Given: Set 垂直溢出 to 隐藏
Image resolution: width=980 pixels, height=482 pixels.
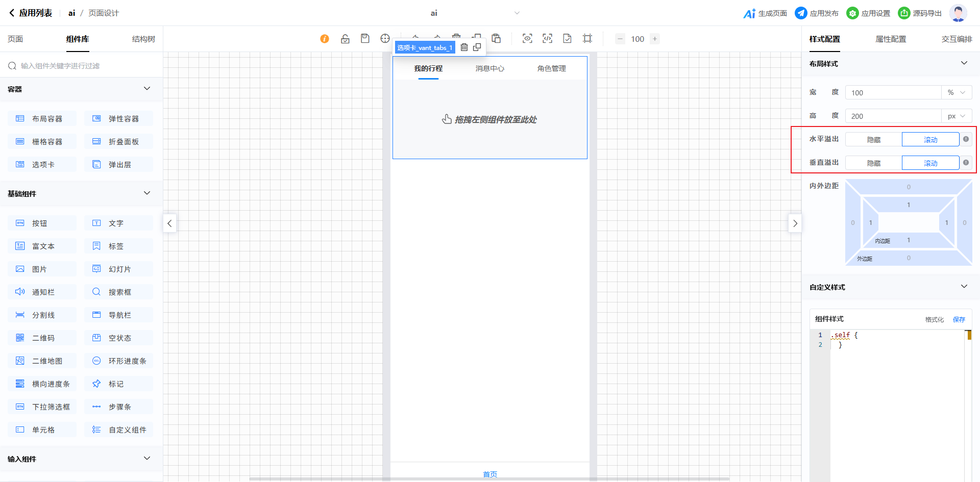Looking at the screenshot, I should (x=873, y=163).
